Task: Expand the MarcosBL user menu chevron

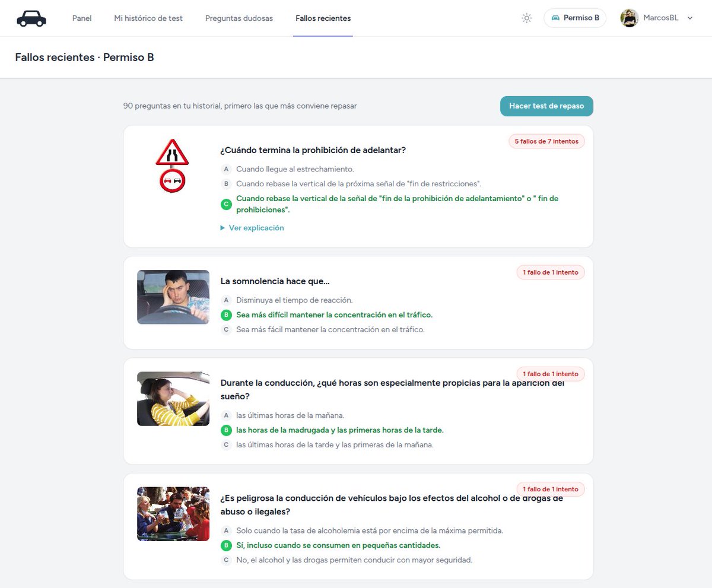Action: tap(689, 18)
